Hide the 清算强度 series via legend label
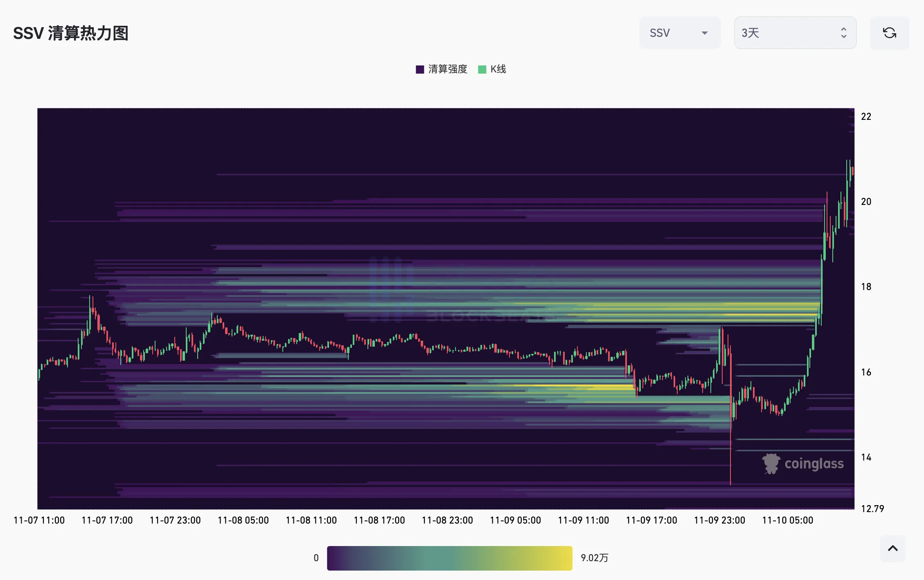Image resolution: width=924 pixels, height=580 pixels. [x=448, y=69]
